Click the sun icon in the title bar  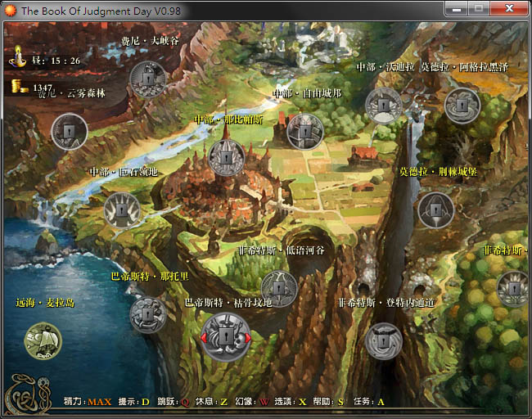[11, 11]
